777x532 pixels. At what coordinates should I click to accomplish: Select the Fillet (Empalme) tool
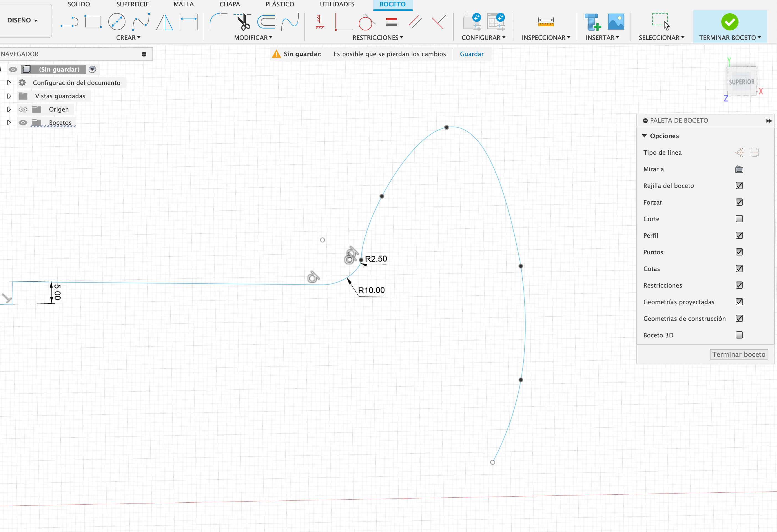(x=218, y=22)
